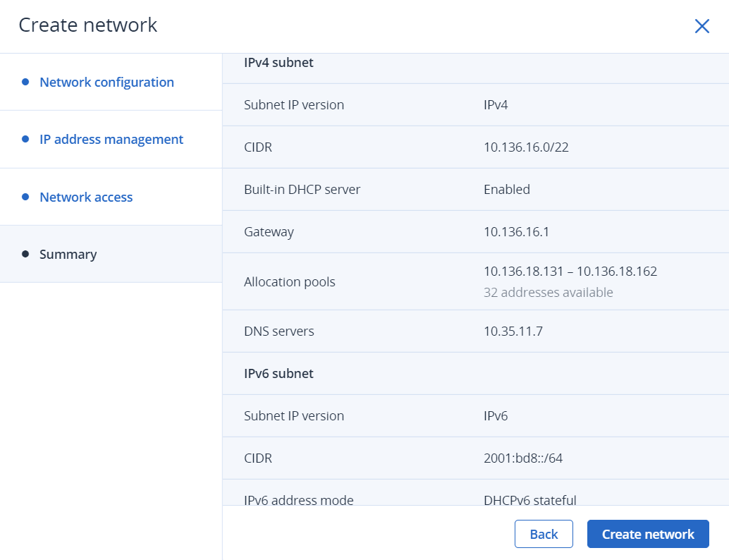Open the Network configuration step

(x=106, y=82)
